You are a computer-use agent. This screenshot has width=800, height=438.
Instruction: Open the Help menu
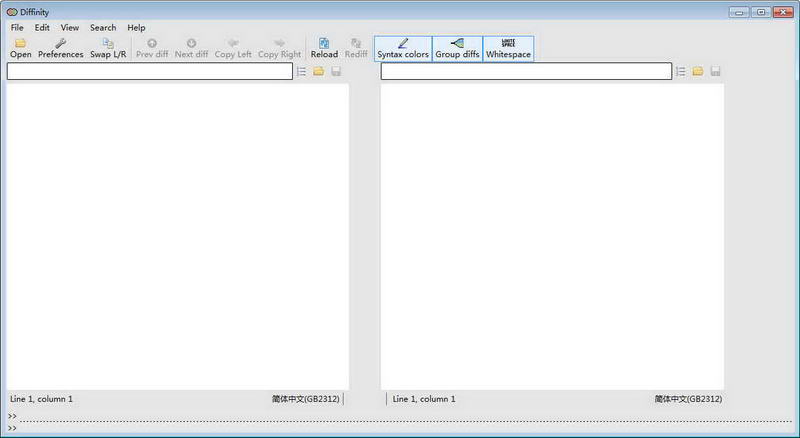(136, 28)
